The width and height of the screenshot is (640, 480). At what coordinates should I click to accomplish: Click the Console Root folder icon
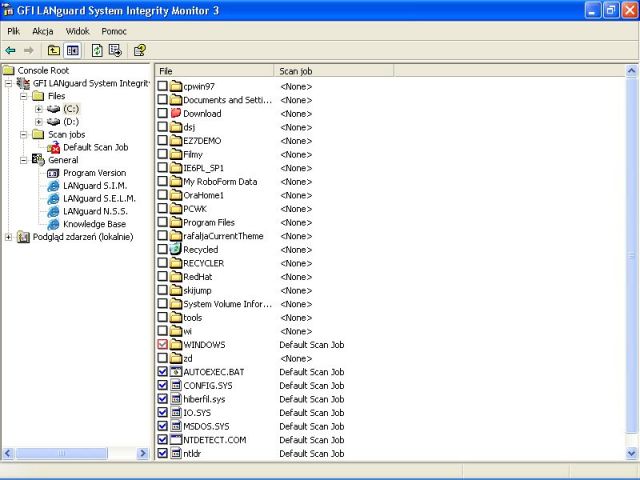pyautogui.click(x=9, y=71)
